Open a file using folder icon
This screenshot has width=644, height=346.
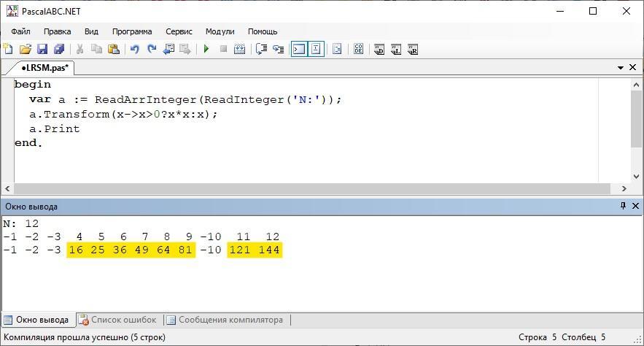tap(26, 50)
